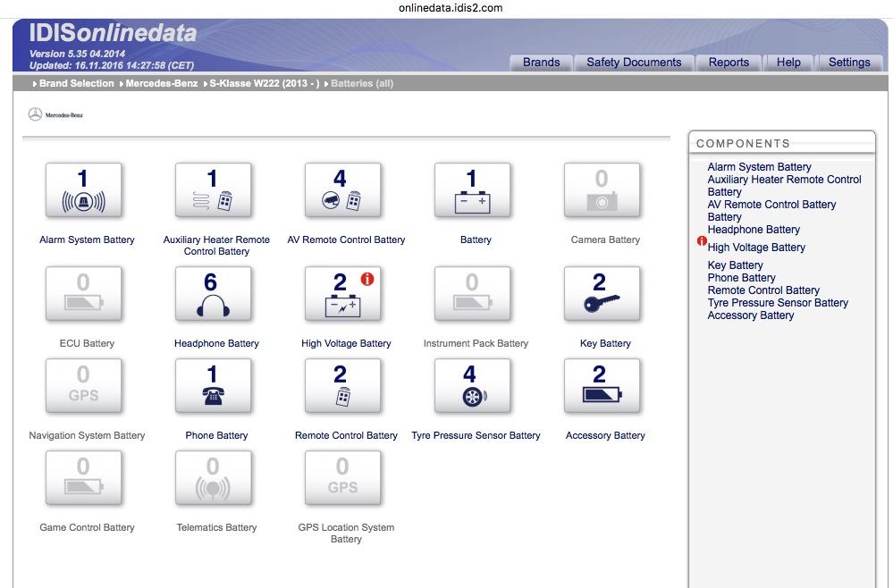Go to S-Klasse W222 breadcrumb link
Screen dimensions: 893x588
click(265, 84)
